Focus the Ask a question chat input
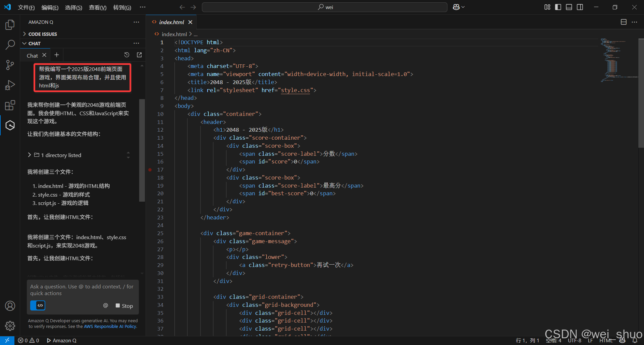Image resolution: width=644 pixels, height=345 pixels. pos(83,290)
